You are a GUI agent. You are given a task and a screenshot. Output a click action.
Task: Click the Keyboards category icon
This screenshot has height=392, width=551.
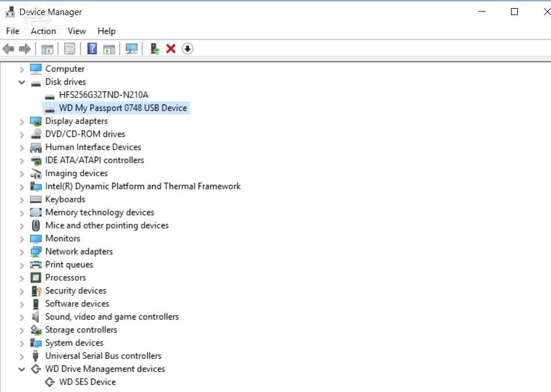click(35, 199)
